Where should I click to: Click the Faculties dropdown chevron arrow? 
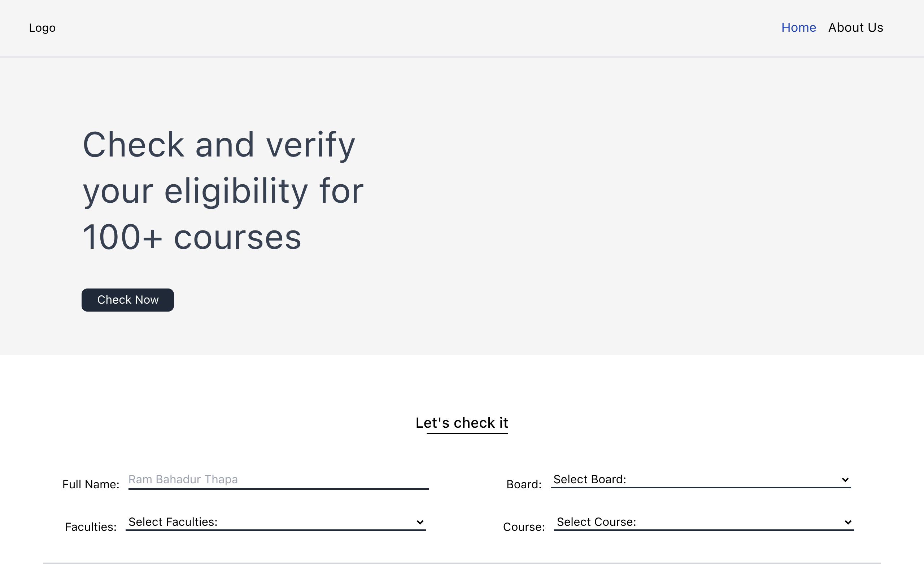420,523
